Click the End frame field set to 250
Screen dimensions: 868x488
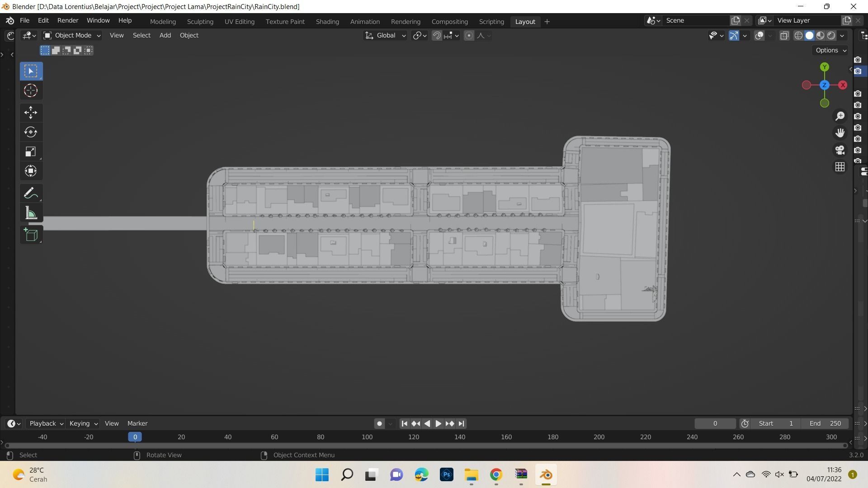coord(825,424)
